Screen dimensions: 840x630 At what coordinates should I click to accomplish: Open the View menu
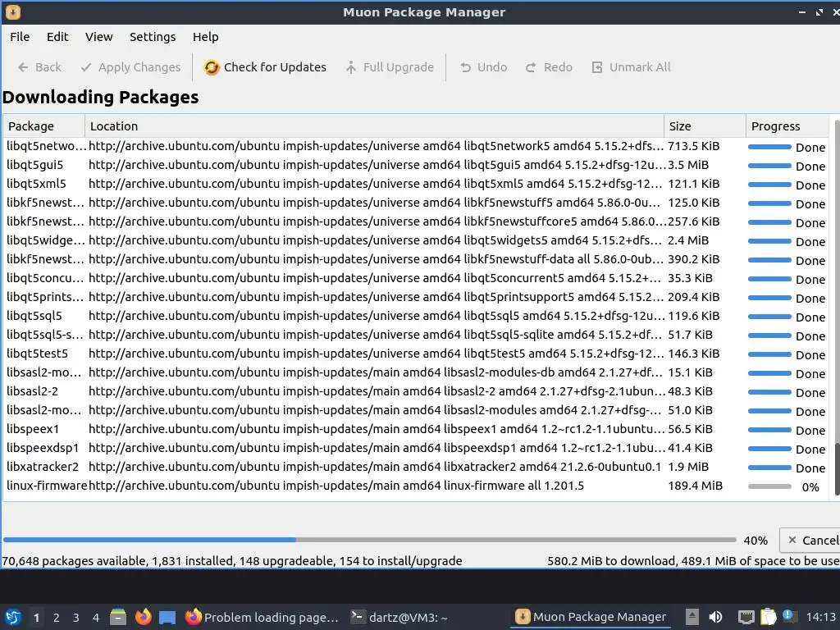click(x=98, y=37)
